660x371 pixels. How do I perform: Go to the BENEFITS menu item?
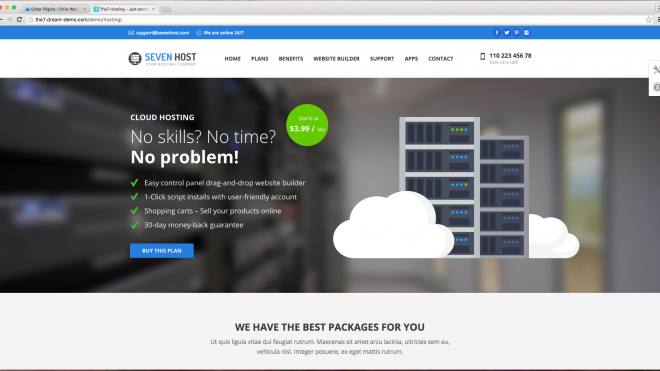pyautogui.click(x=290, y=59)
